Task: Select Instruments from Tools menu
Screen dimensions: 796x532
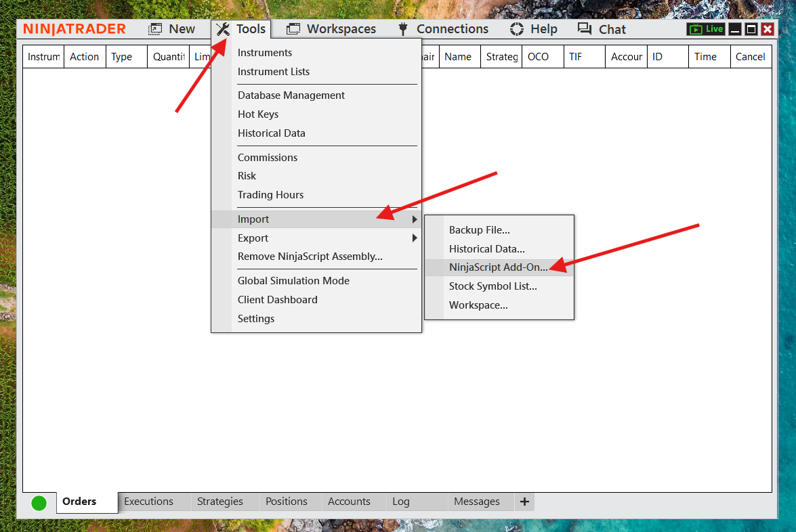Action: [316, 53]
